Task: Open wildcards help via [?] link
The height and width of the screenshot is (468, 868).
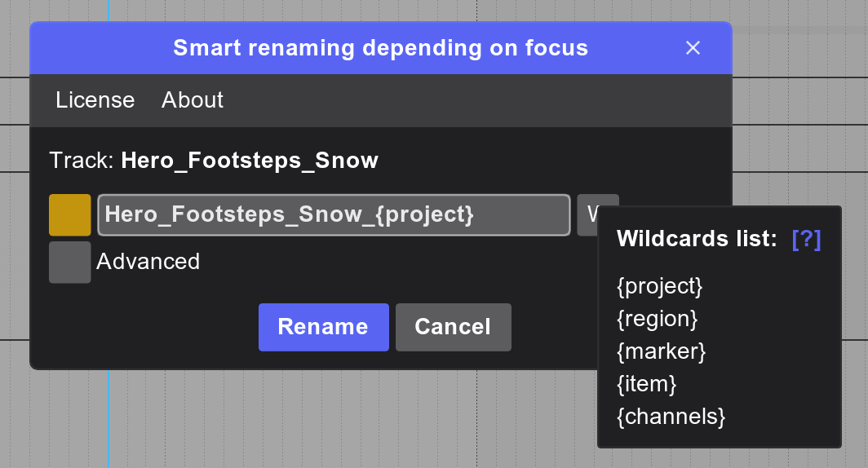Action: (806, 239)
